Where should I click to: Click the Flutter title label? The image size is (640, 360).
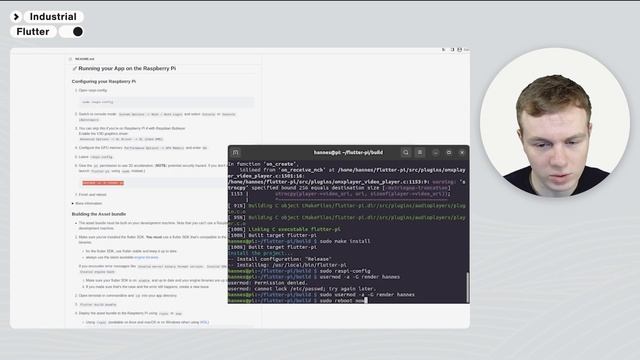click(33, 31)
